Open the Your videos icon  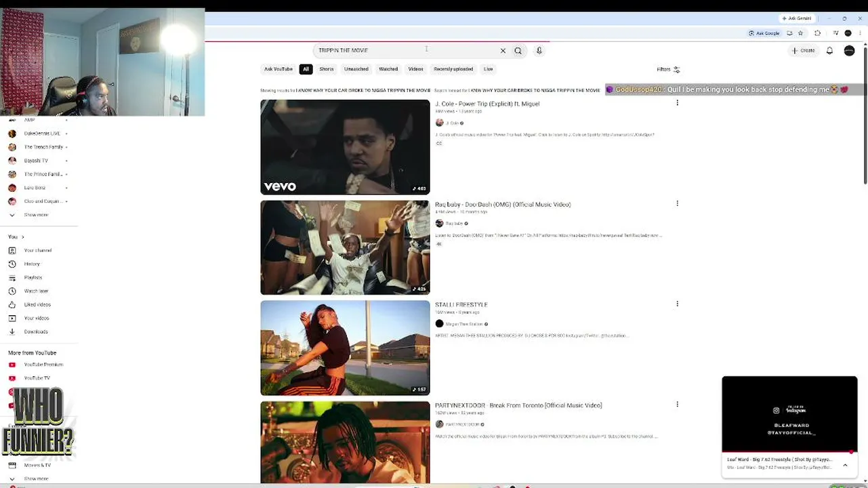coord(12,319)
